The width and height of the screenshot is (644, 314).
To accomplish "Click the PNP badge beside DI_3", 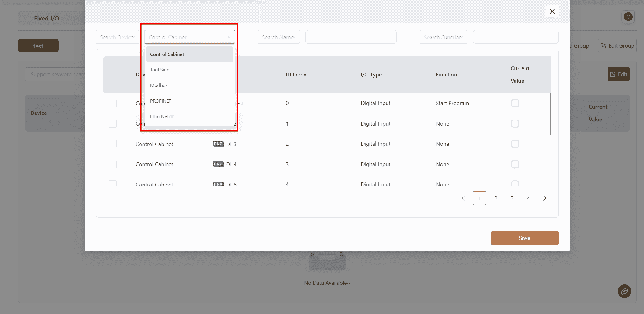I will (218, 144).
